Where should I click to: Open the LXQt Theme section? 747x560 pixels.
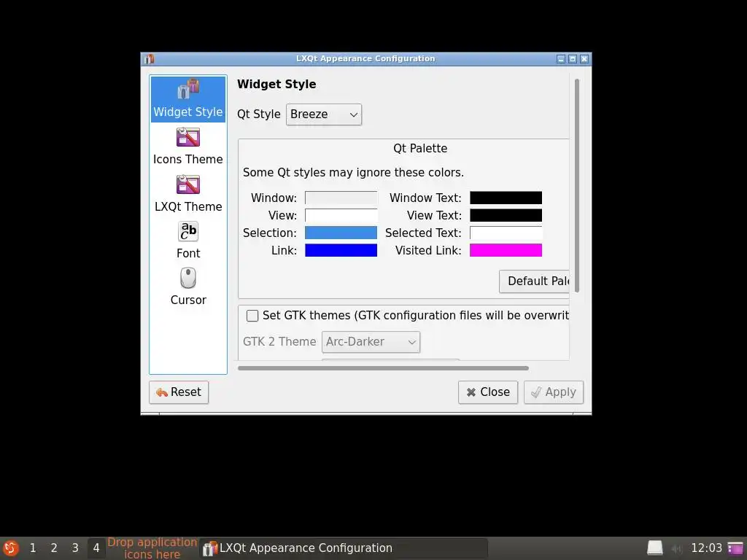click(x=187, y=193)
